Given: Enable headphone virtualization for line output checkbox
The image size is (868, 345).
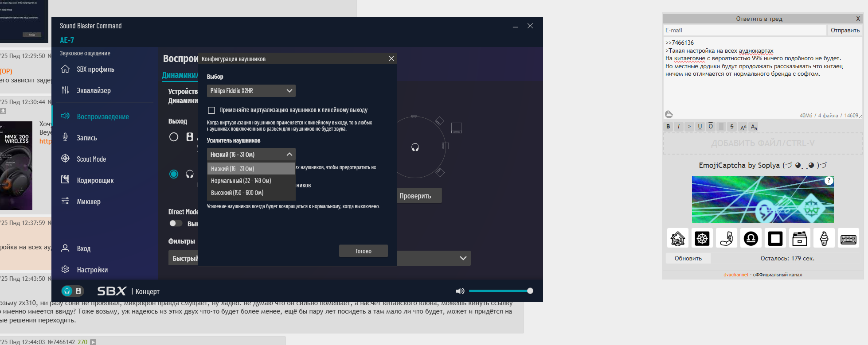Looking at the screenshot, I should pyautogui.click(x=211, y=110).
